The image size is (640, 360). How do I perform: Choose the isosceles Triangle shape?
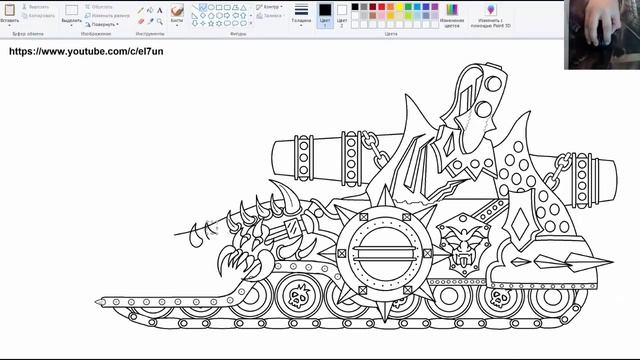(x=243, y=7)
